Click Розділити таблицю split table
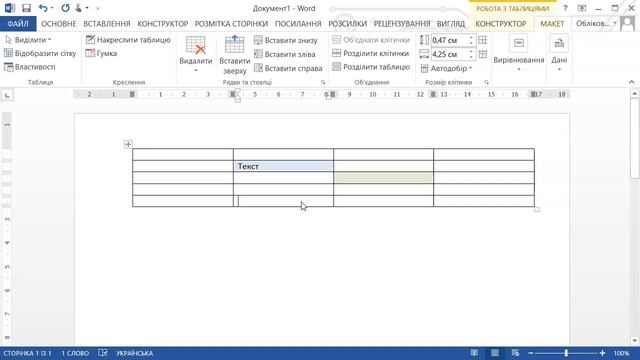 [x=371, y=67]
